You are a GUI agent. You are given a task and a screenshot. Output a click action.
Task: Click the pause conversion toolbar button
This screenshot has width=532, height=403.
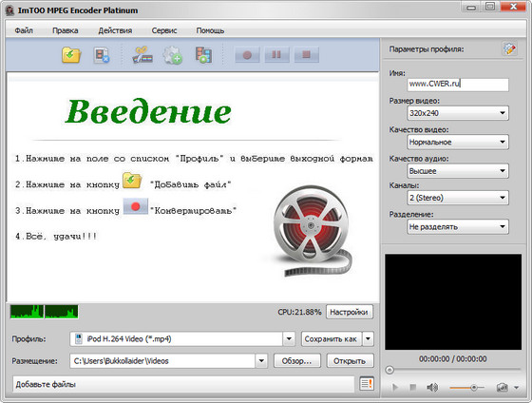click(x=276, y=55)
